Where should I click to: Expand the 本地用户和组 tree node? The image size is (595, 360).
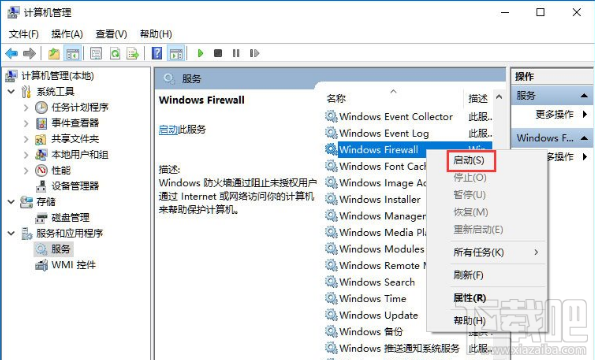click(26, 155)
